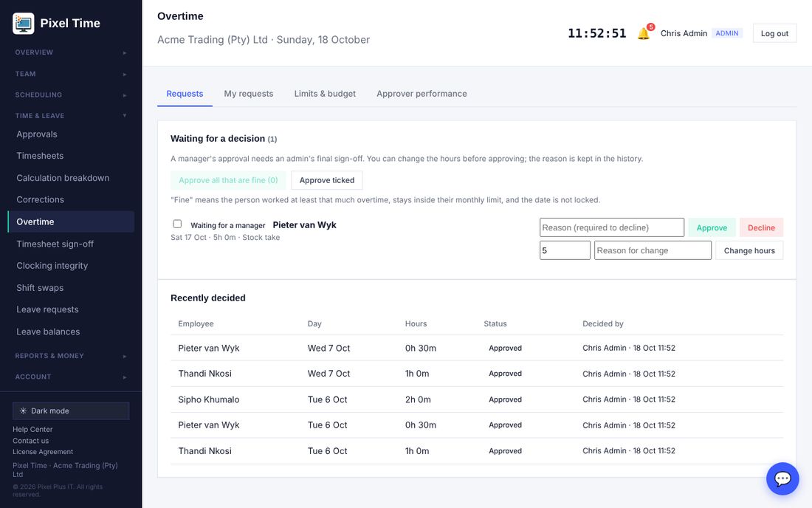Expand the Reports & Money section
Screen dimensions: 812x508
[x=71, y=356]
